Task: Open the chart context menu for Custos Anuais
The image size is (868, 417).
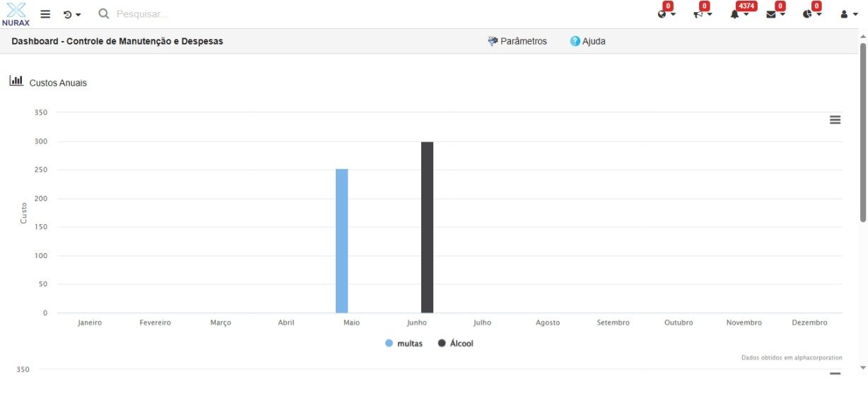Action: (835, 120)
